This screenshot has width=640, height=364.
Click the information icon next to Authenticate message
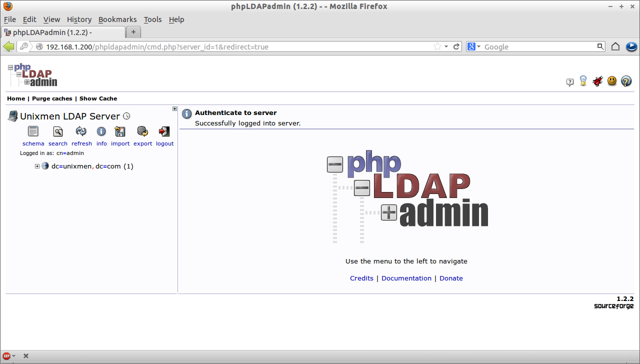click(187, 114)
